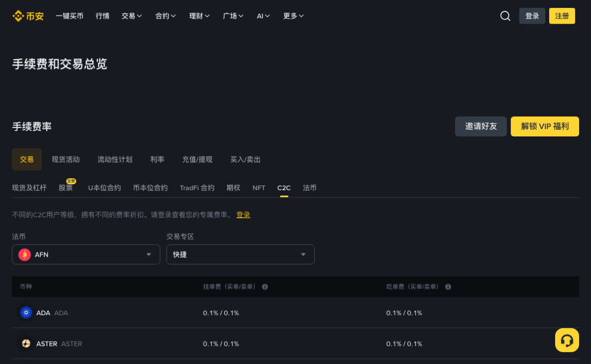Open customer support headset chat icon
This screenshot has width=591, height=364.
(567, 340)
